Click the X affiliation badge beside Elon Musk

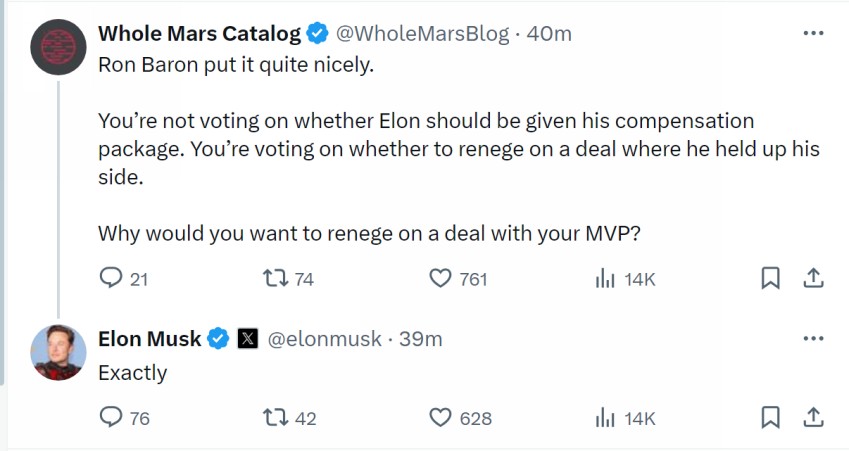(247, 339)
